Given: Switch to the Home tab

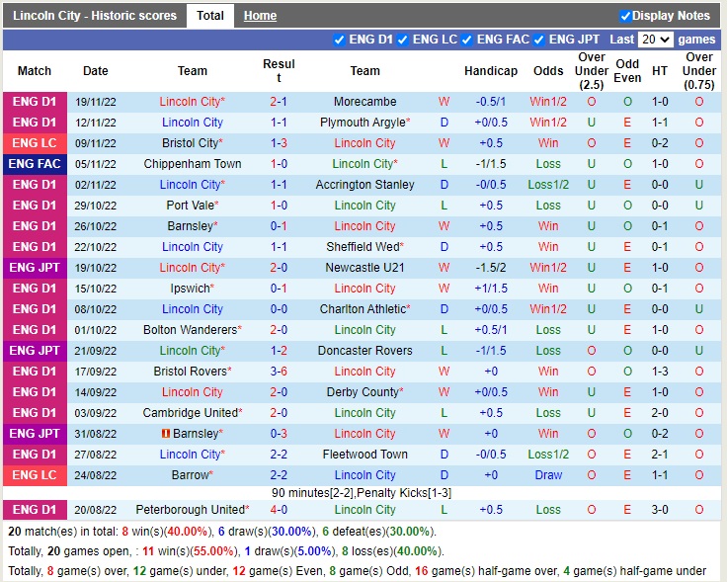Looking at the screenshot, I should click(260, 16).
